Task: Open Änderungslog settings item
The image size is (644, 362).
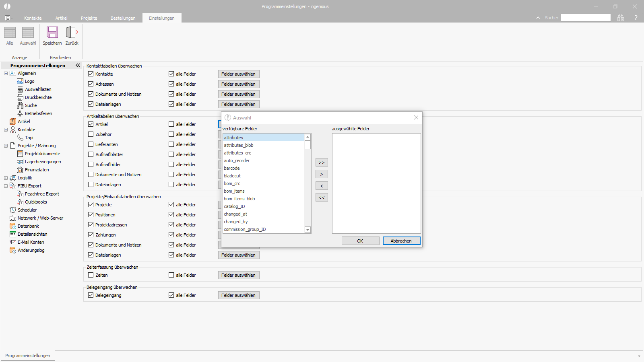Action: point(31,250)
